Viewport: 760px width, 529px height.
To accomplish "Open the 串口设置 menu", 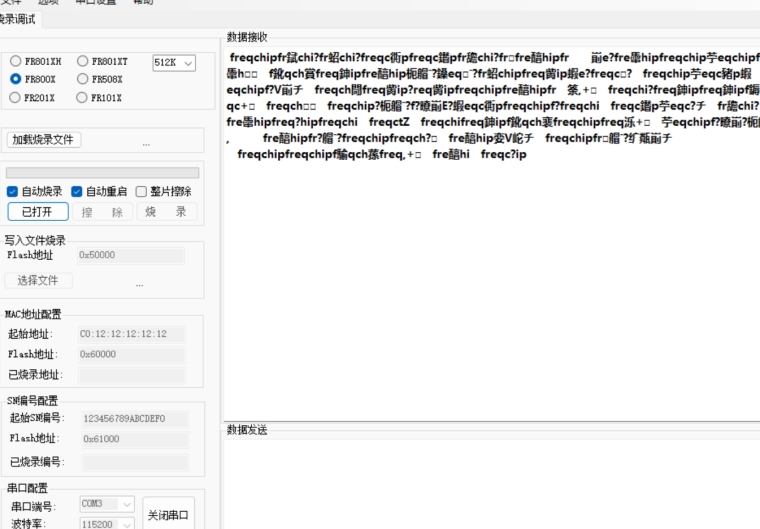I will coord(96,3).
